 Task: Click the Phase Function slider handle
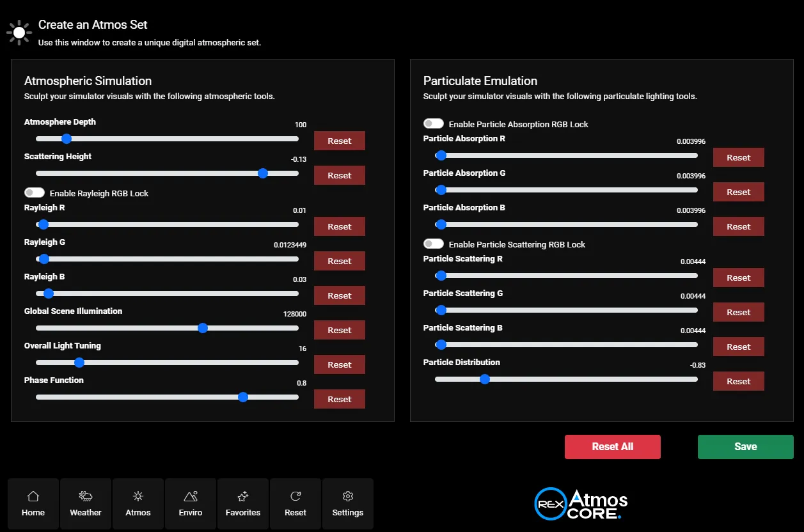[x=243, y=397]
